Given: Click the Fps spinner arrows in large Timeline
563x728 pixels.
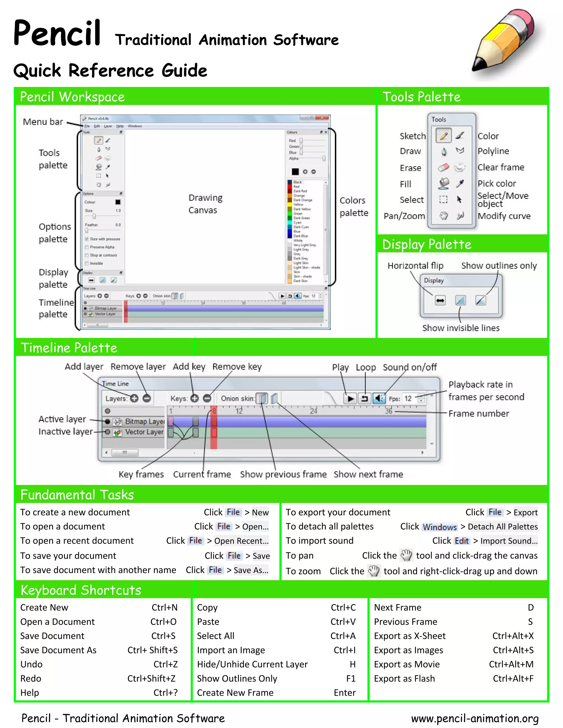Looking at the screenshot, I should pos(421,398).
